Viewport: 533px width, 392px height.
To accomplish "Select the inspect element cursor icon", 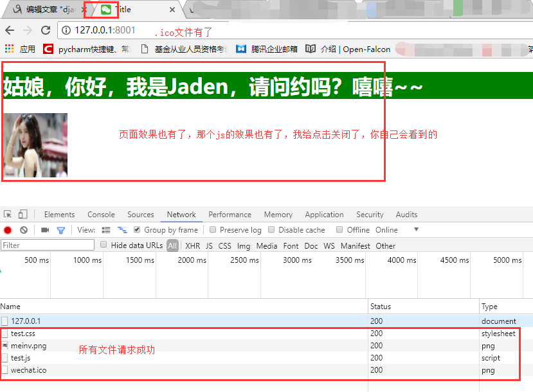I will (x=8, y=215).
